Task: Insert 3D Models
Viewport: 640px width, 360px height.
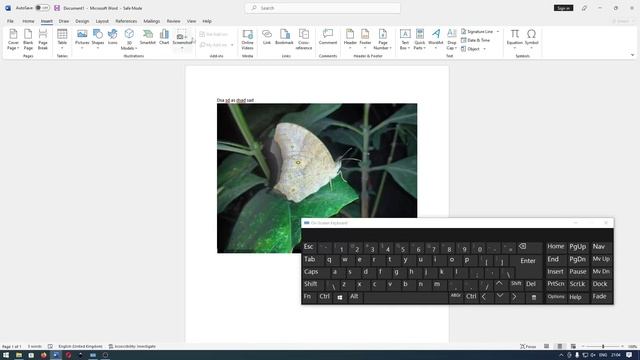Action: pos(129,40)
